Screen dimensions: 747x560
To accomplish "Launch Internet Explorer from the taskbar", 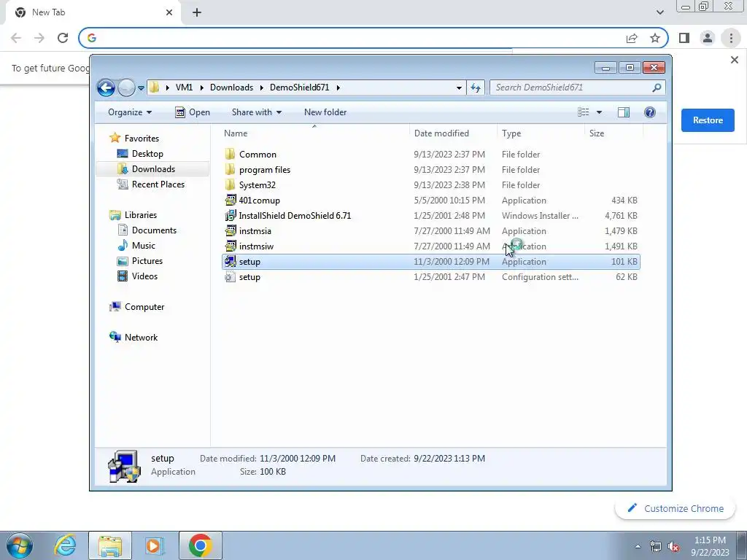I will coord(65,545).
